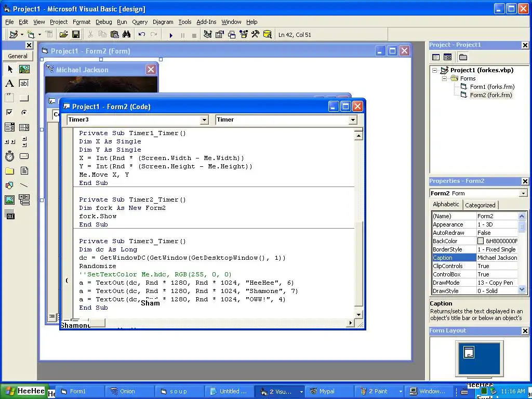Select the Data control tool

24,200
